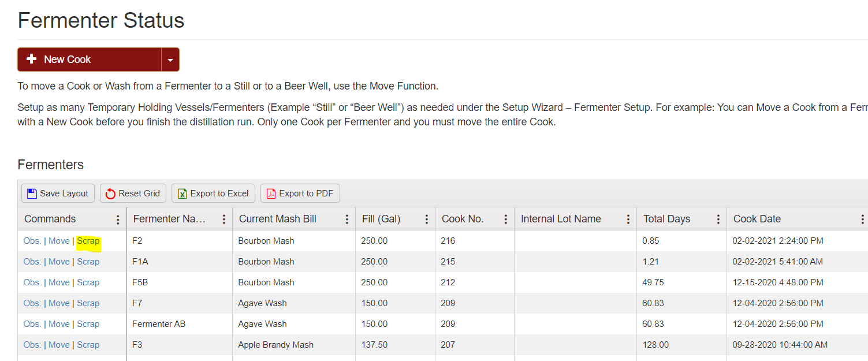The image size is (868, 361).
Task: Open the Cook No. column menu
Action: [506, 219]
